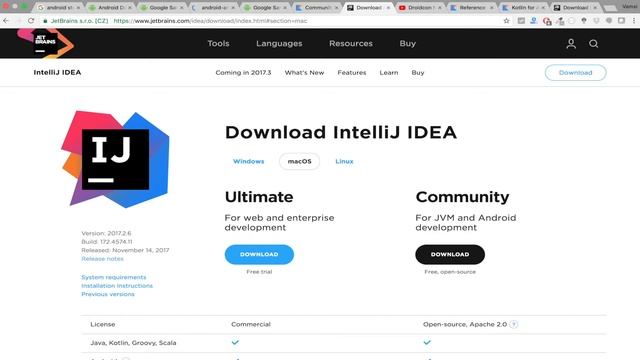Open the Installation instructions link
Viewport: 640px width, 360px height.
pos(117,286)
